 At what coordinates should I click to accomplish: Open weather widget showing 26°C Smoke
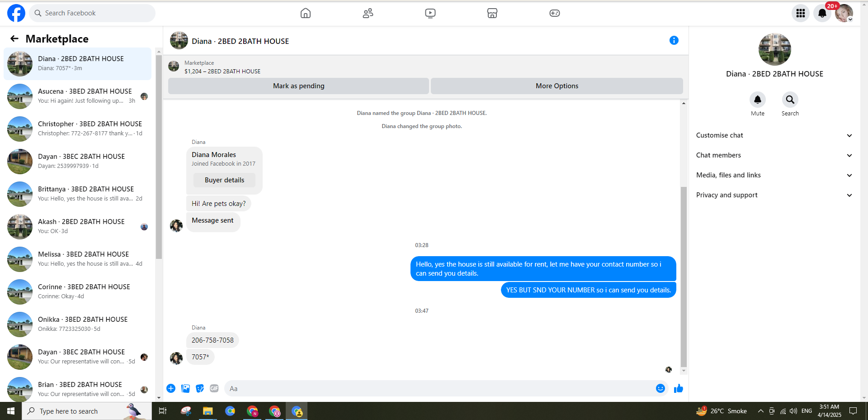click(722, 411)
